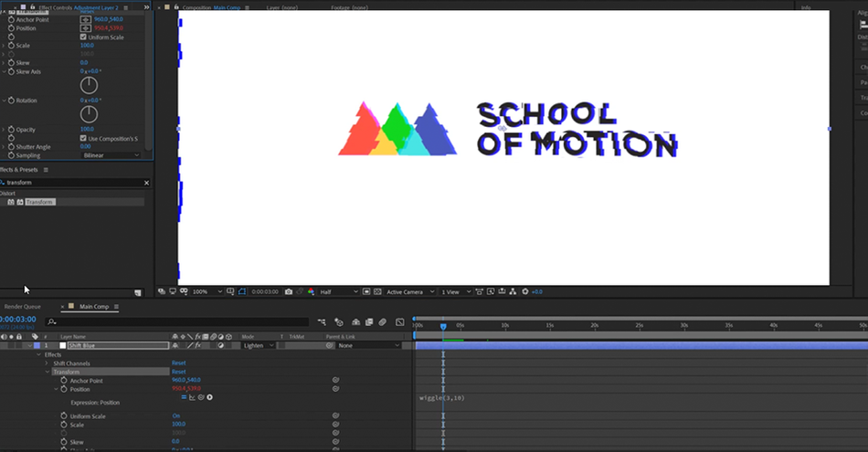Image resolution: width=868 pixels, height=452 pixels.
Task: Reset Shift Channels effect
Action: pos(179,363)
